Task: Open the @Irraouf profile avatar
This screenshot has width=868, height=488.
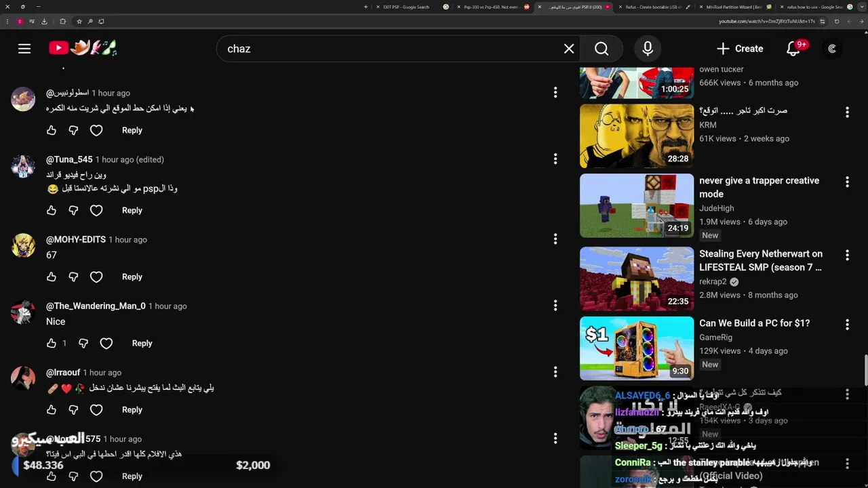Action: click(x=23, y=378)
